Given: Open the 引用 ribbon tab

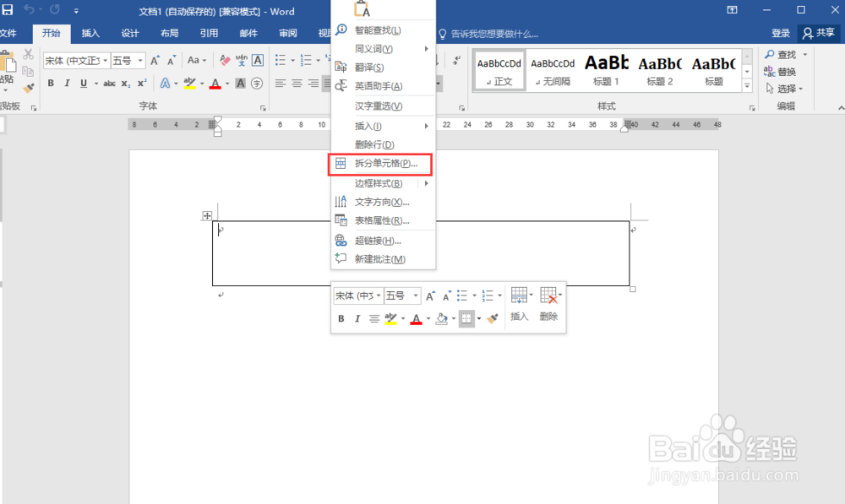Looking at the screenshot, I should pyautogui.click(x=209, y=34).
